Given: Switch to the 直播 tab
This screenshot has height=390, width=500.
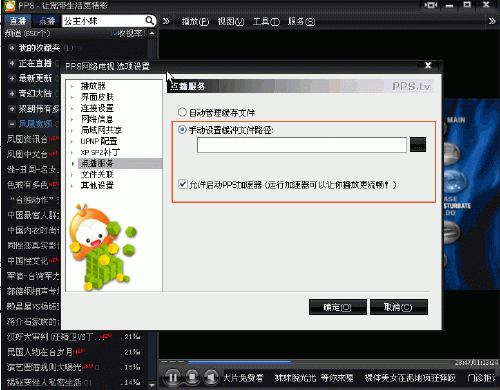Looking at the screenshot, I should tap(18, 21).
